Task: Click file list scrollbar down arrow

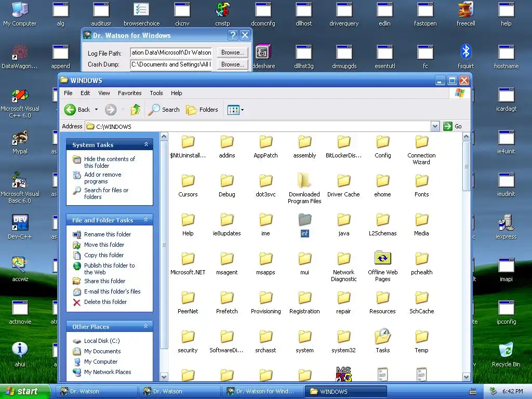Action: click(466, 377)
